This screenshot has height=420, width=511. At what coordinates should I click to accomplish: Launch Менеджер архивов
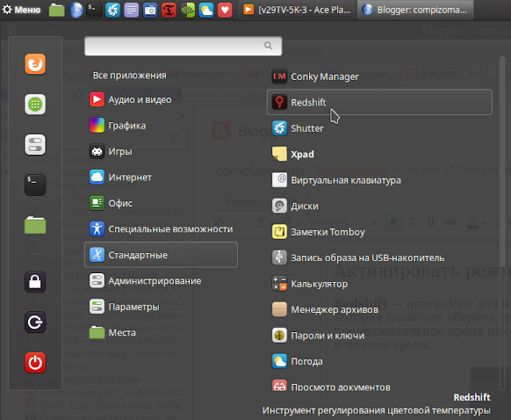pos(379,309)
